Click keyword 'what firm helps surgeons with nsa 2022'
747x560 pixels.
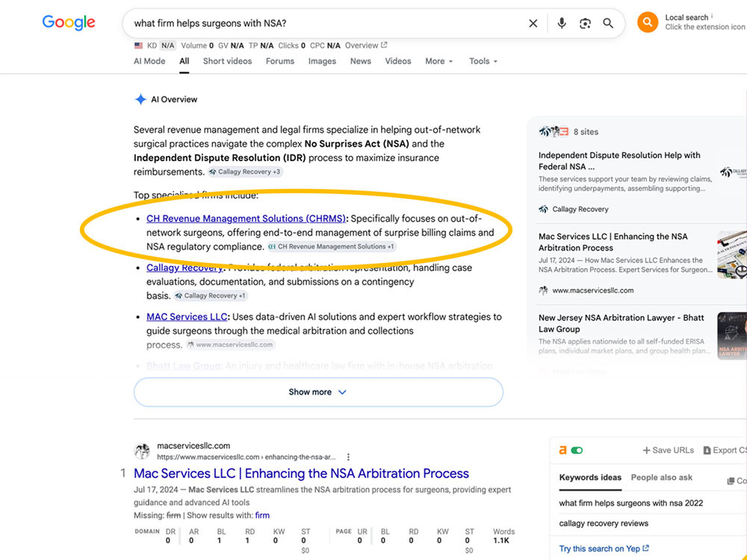coord(630,503)
